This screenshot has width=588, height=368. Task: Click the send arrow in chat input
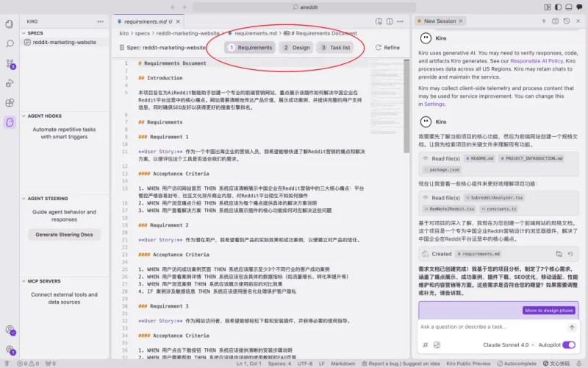572,328
